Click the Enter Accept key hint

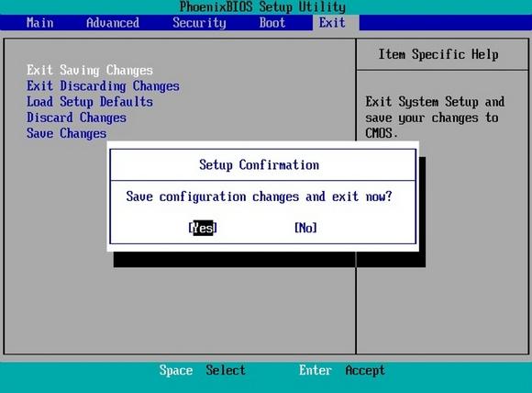coord(342,370)
